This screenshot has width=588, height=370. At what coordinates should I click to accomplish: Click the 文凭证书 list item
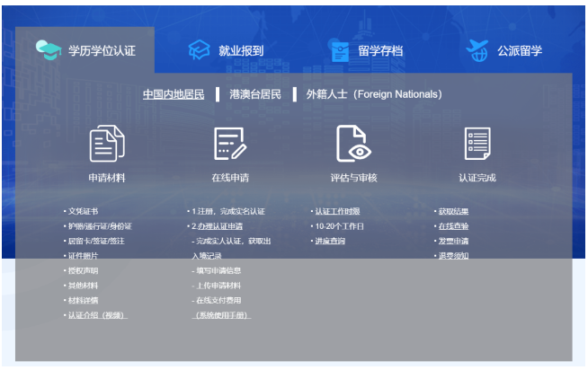(x=83, y=211)
